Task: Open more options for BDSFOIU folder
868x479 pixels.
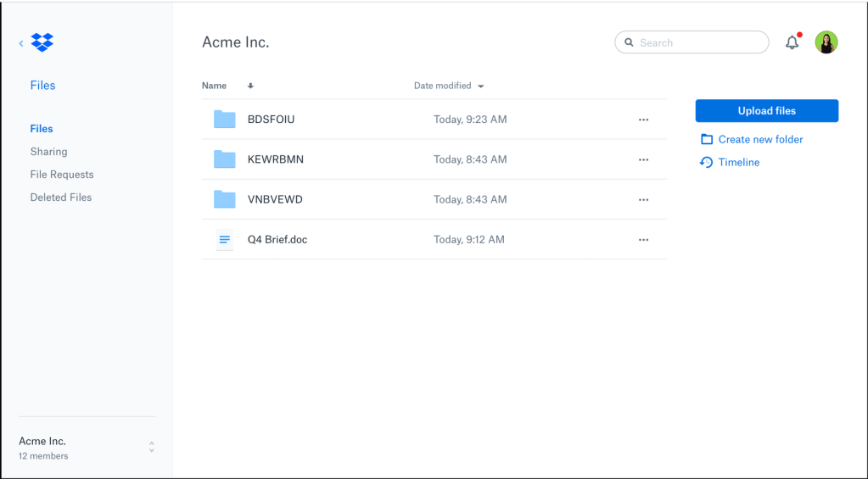Action: pyautogui.click(x=643, y=120)
